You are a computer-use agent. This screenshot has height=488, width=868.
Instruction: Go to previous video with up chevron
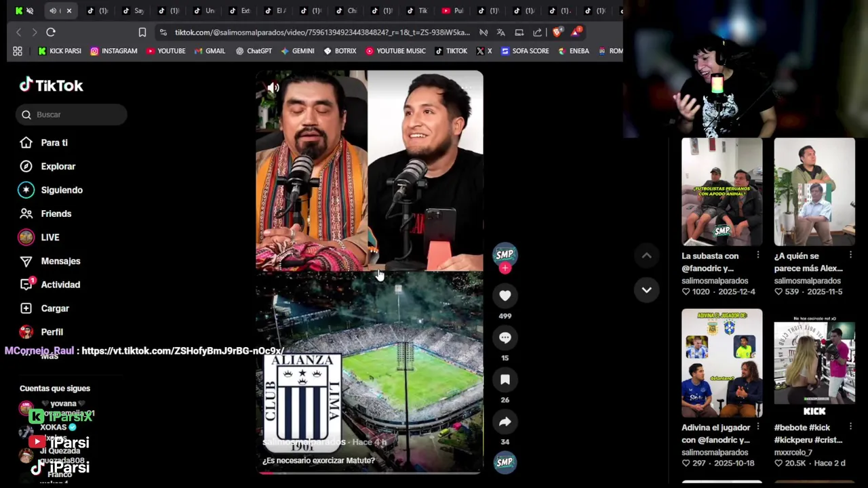(x=646, y=256)
